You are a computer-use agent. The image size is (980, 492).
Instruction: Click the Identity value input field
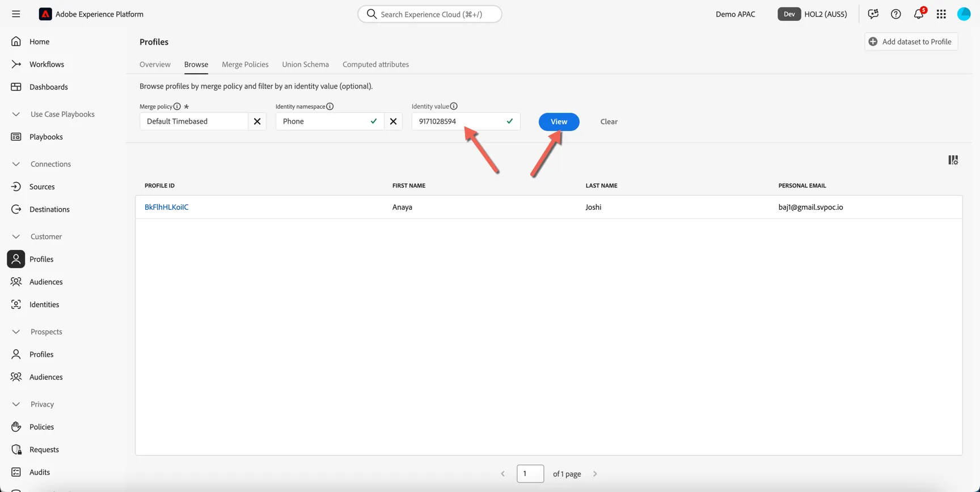466,121
